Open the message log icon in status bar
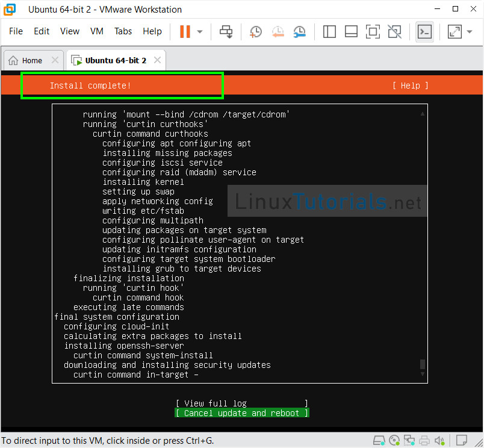Screen dimensions: 484x448 (462, 440)
